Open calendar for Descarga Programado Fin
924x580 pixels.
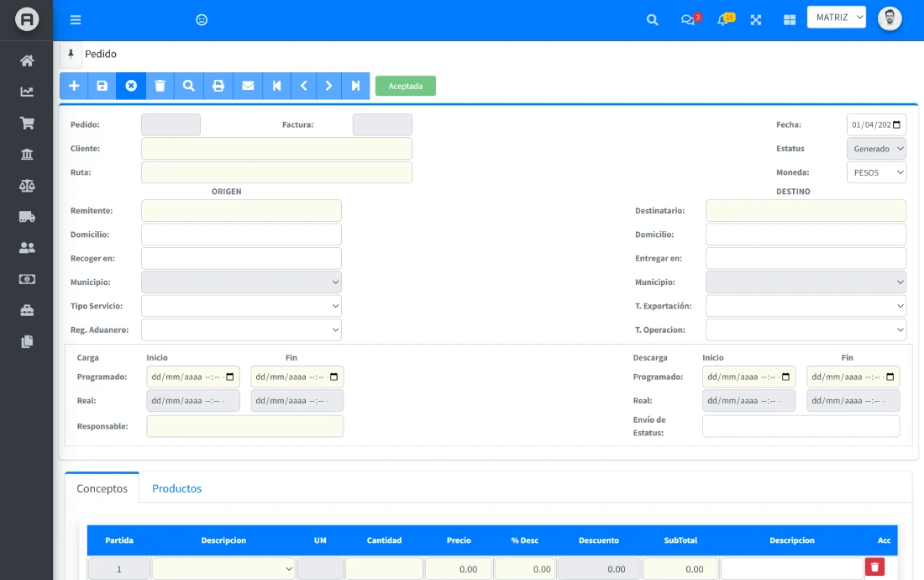(890, 377)
